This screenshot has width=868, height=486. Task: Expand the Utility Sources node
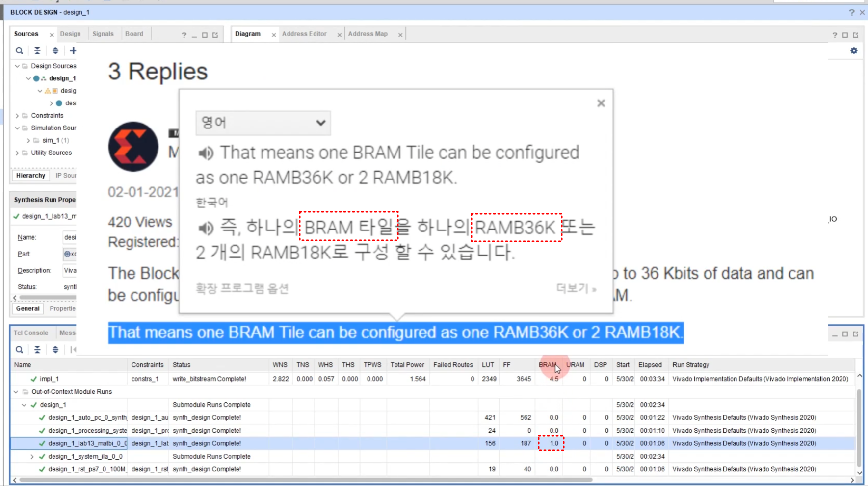tap(17, 153)
